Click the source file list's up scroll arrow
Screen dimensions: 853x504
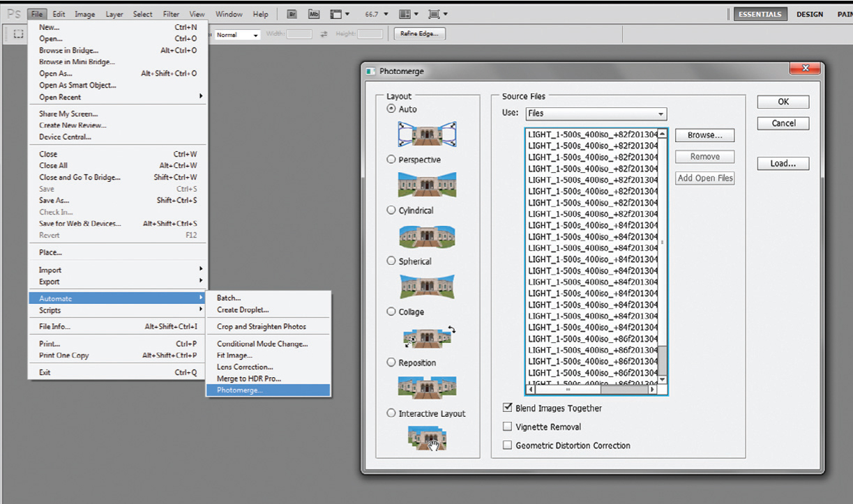tap(663, 134)
